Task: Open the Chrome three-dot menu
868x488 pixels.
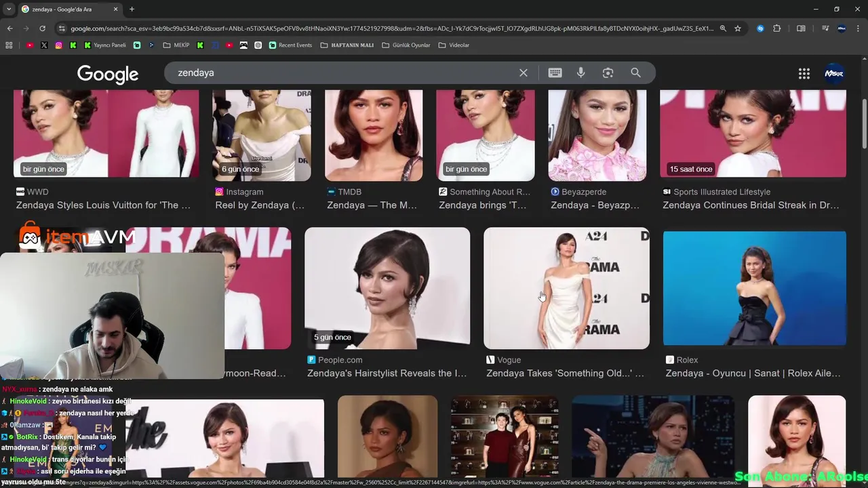Action: 858,28
